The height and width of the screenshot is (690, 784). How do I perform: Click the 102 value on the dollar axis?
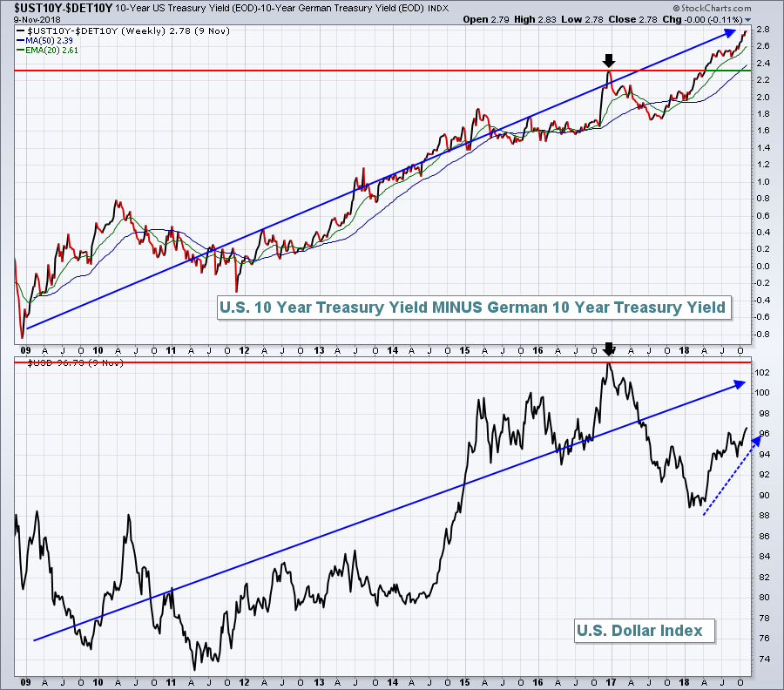pos(762,373)
